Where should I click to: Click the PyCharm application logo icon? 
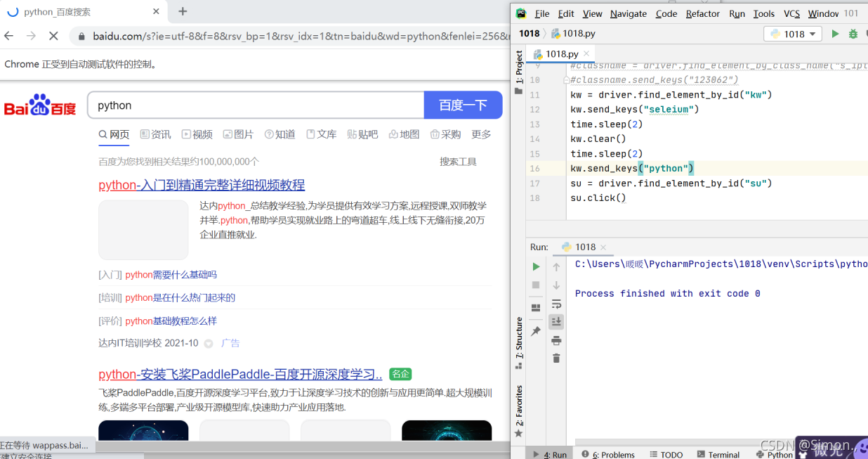pyautogui.click(x=521, y=13)
